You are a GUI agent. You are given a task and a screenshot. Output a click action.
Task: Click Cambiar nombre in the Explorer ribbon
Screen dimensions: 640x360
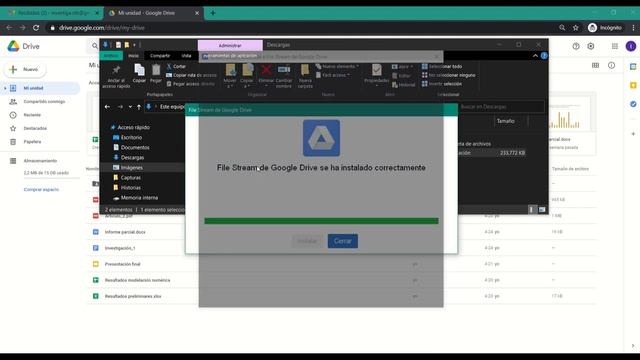[284, 77]
